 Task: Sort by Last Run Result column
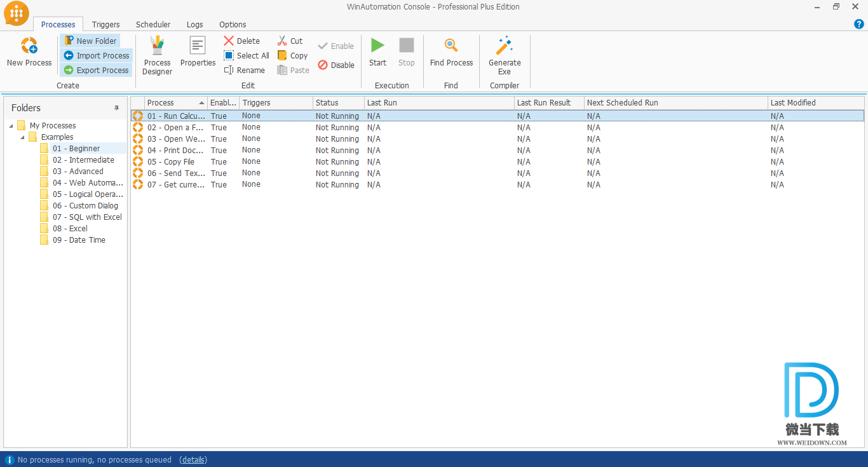coord(550,102)
